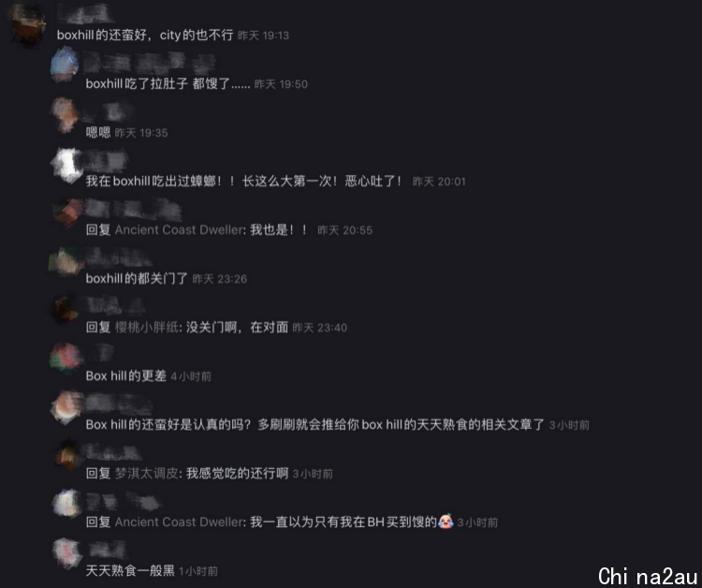Click the '昨天 20:01' timestamp
This screenshot has height=588, width=702.
(x=439, y=182)
